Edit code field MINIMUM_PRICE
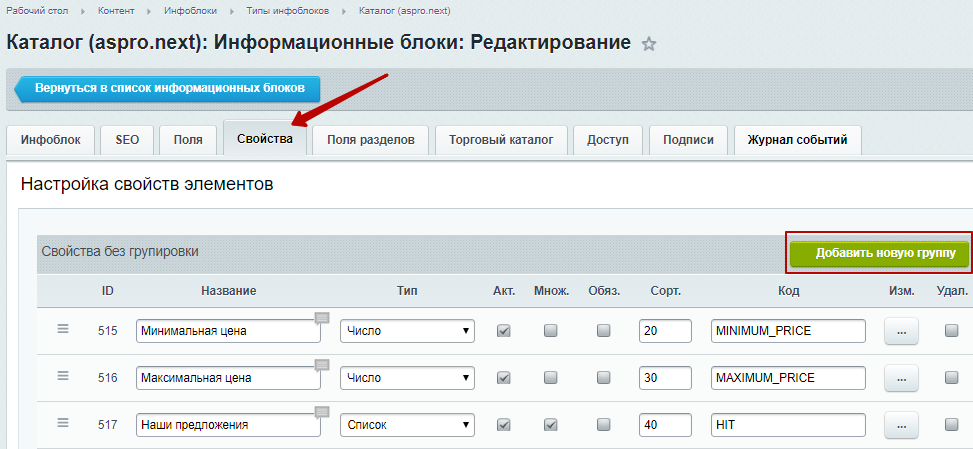This screenshot has height=449, width=973. click(x=788, y=331)
